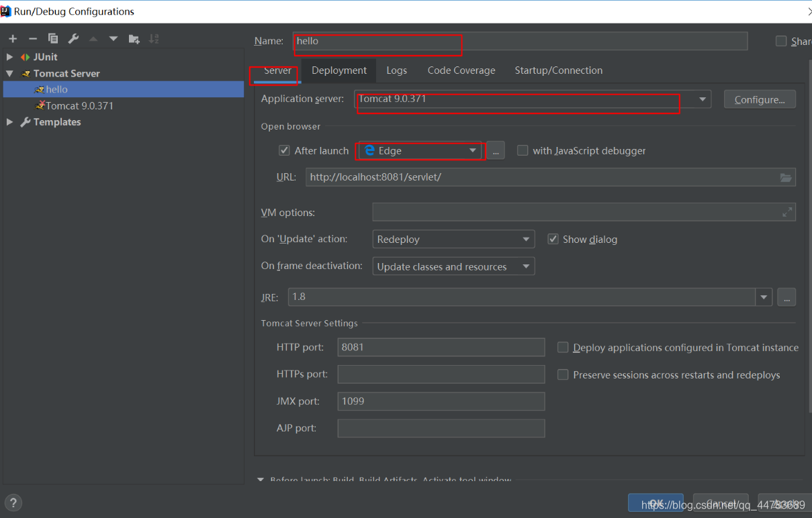
Task: Select the Templates tree item label
Action: tap(57, 122)
